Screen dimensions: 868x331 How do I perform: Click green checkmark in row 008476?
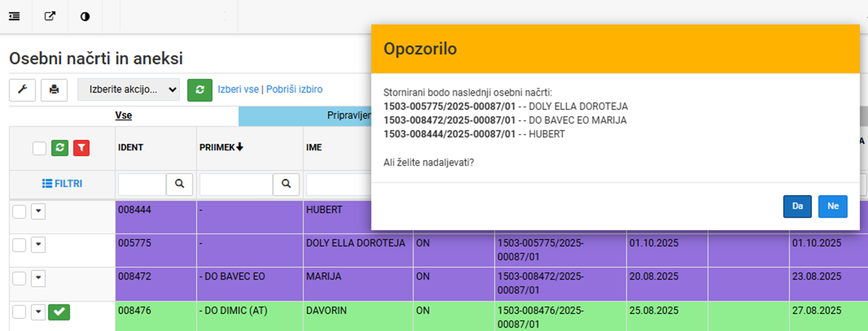59,312
